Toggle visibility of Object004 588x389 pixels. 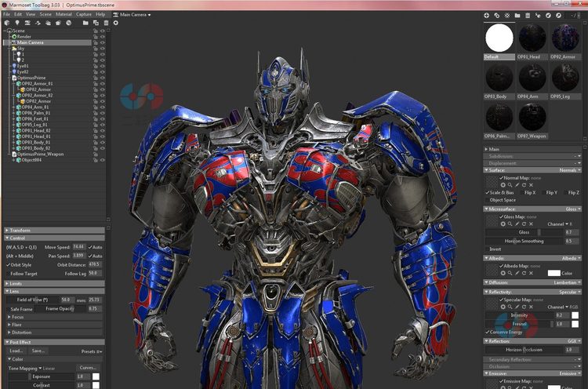(103, 160)
